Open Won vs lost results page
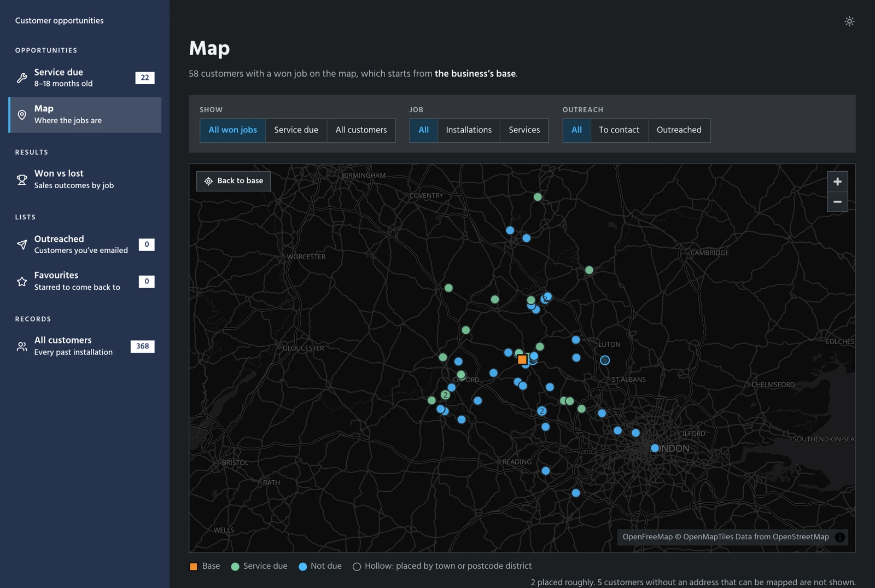Screen dimensions: 875x588 click(85, 179)
